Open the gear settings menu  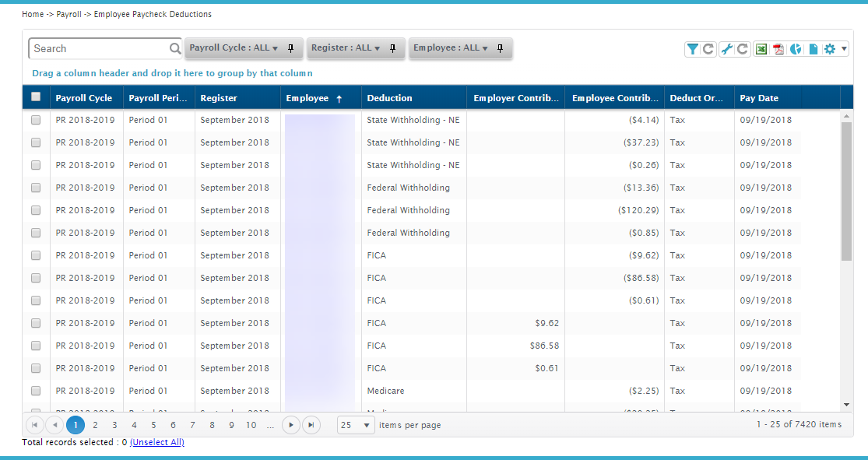830,49
